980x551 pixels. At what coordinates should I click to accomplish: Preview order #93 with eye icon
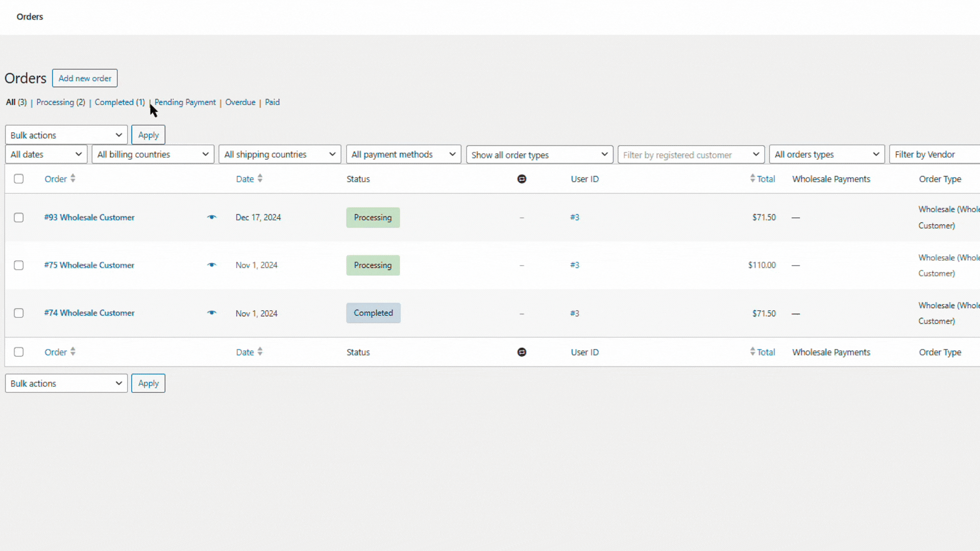click(211, 217)
